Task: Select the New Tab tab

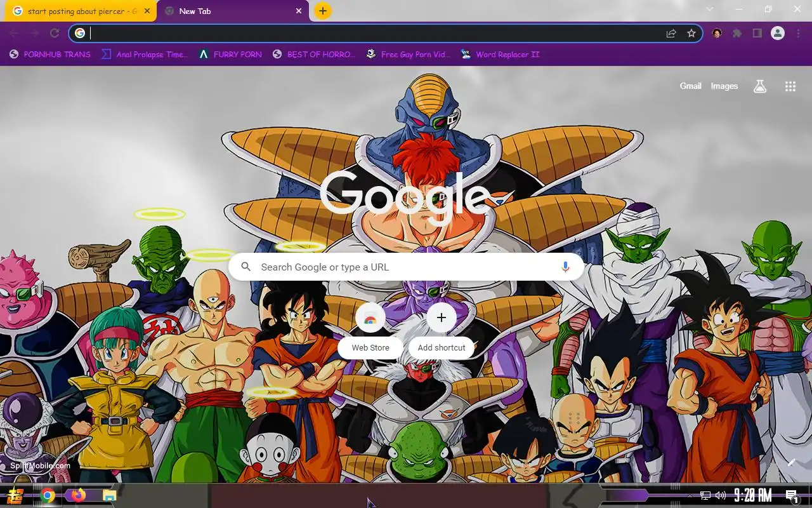Action: click(233, 11)
